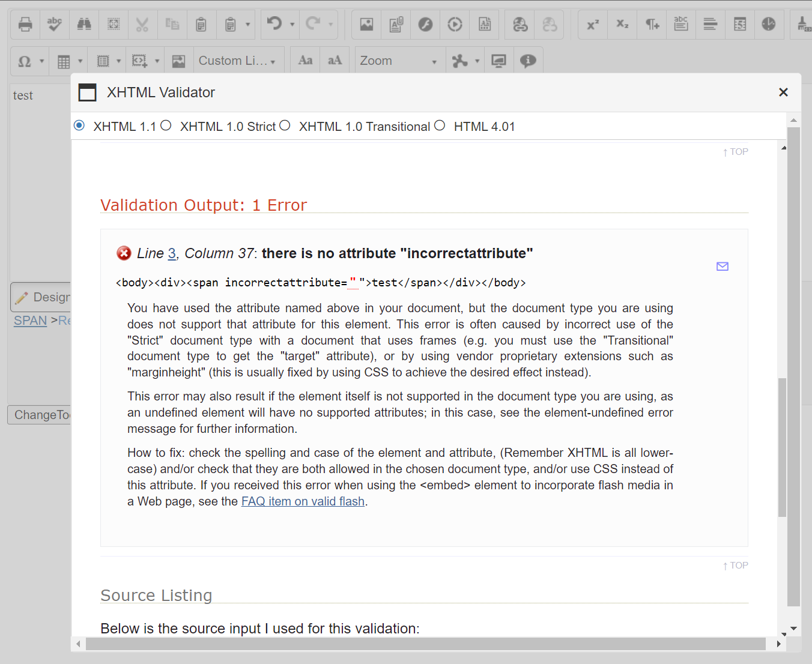Image resolution: width=812 pixels, height=664 pixels.
Task: Open Find and Replace (binoculars icon)
Action: [84, 25]
